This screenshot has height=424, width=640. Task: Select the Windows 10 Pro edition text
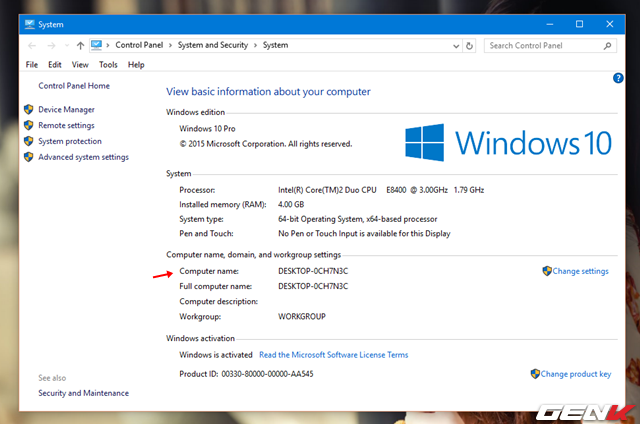pos(207,129)
